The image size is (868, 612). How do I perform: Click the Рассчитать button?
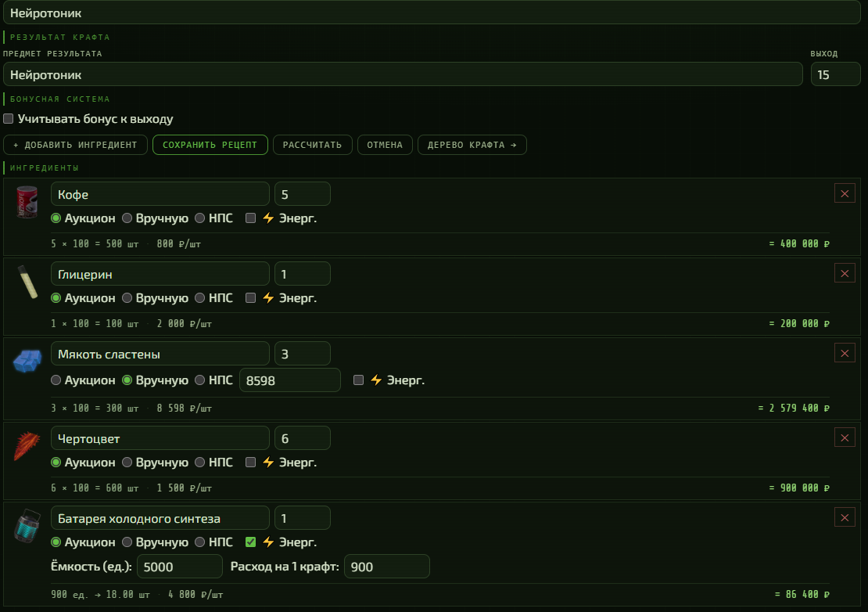tap(312, 145)
